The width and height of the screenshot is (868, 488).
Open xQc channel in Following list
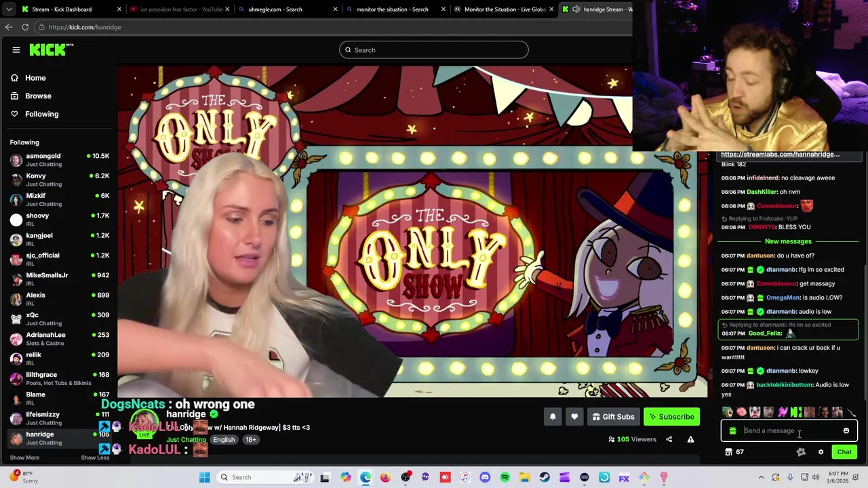(x=60, y=319)
